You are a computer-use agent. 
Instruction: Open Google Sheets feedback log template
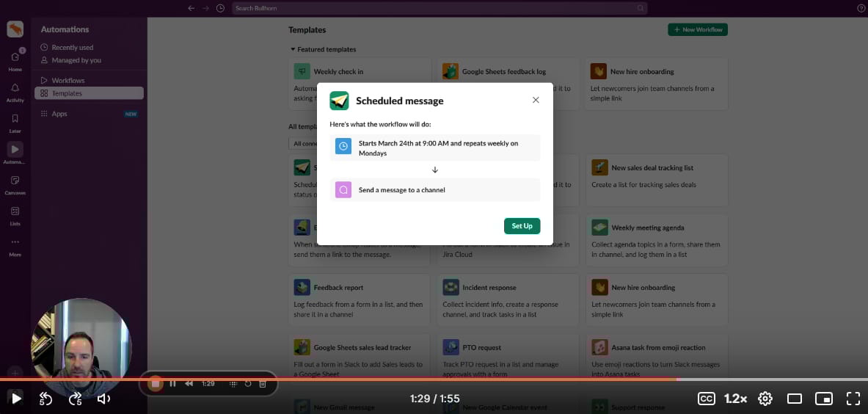pos(508,84)
